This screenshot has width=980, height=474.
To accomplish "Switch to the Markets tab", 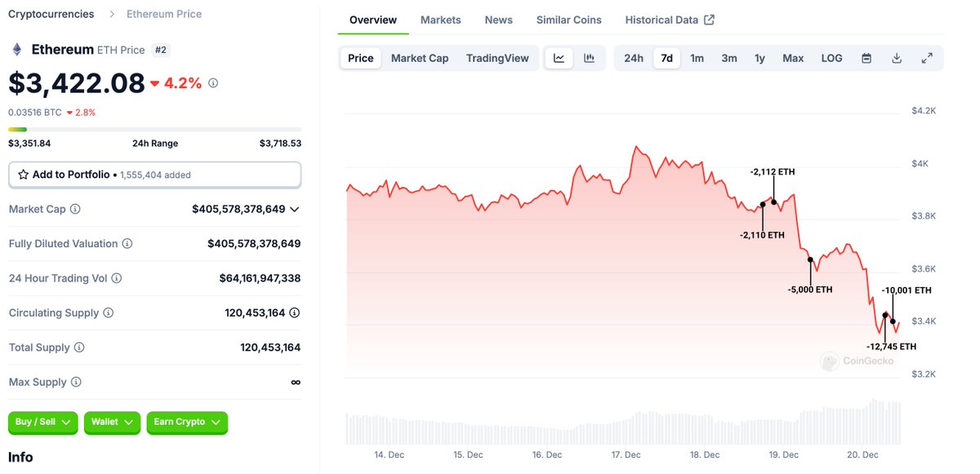I will pos(440,20).
